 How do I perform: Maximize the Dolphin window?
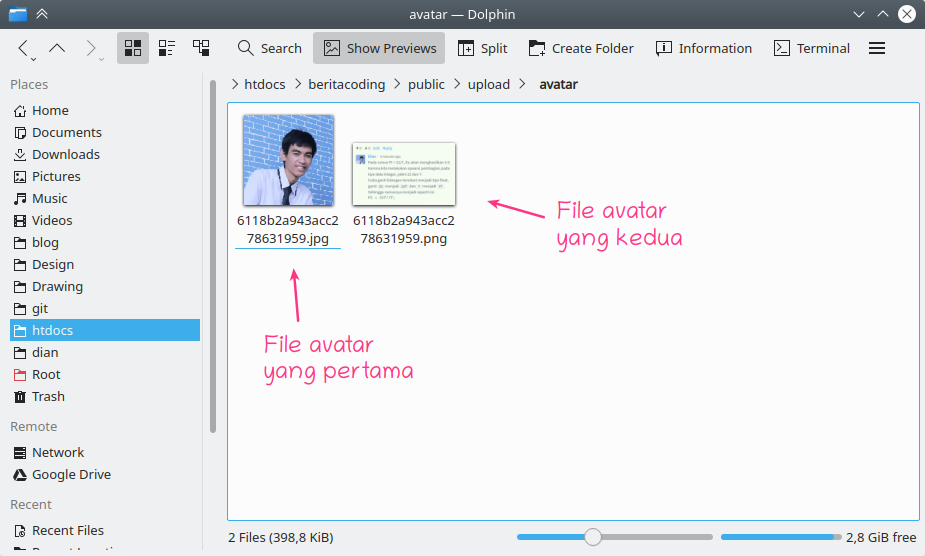click(x=883, y=14)
